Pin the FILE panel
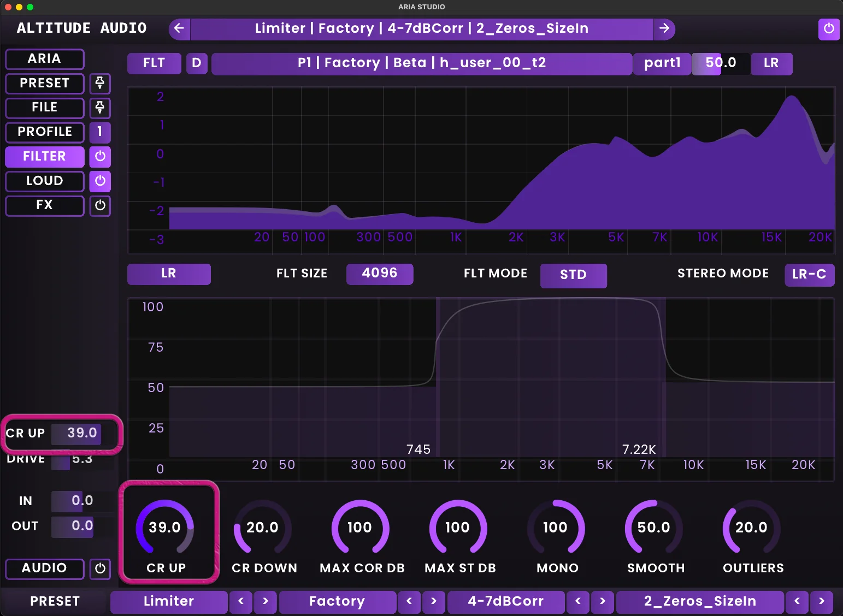The image size is (843, 616). click(x=100, y=108)
